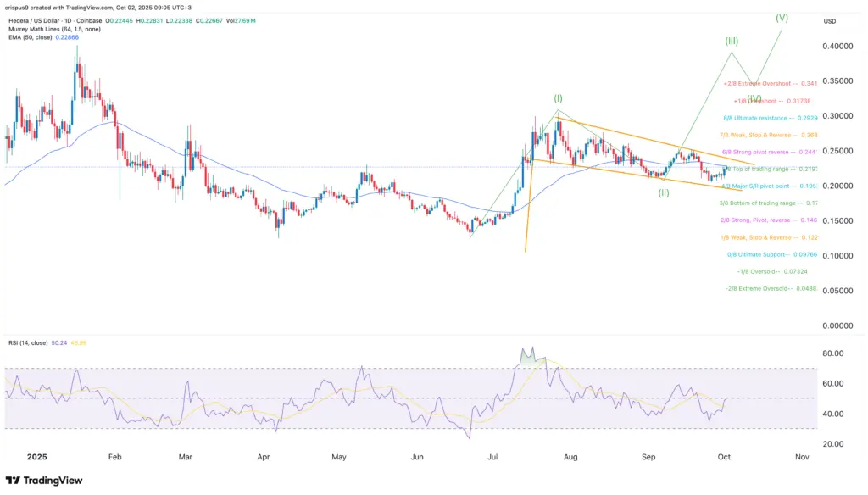Click the USD currency label on price axis
This screenshot has height=495, width=868.
tap(829, 21)
